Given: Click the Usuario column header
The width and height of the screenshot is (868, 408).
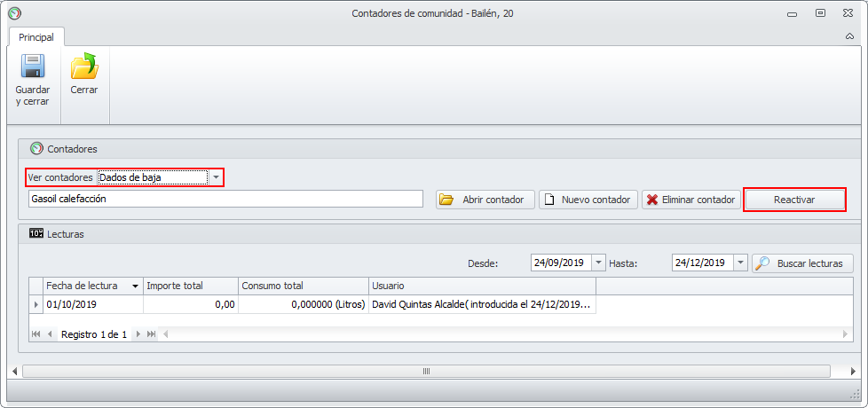Looking at the screenshot, I should click(483, 286).
